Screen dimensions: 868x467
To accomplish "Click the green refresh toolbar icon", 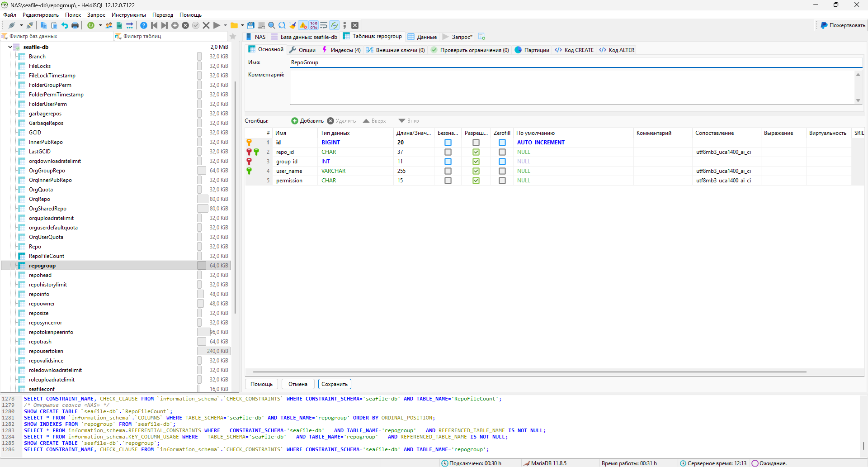I will 91,25.
